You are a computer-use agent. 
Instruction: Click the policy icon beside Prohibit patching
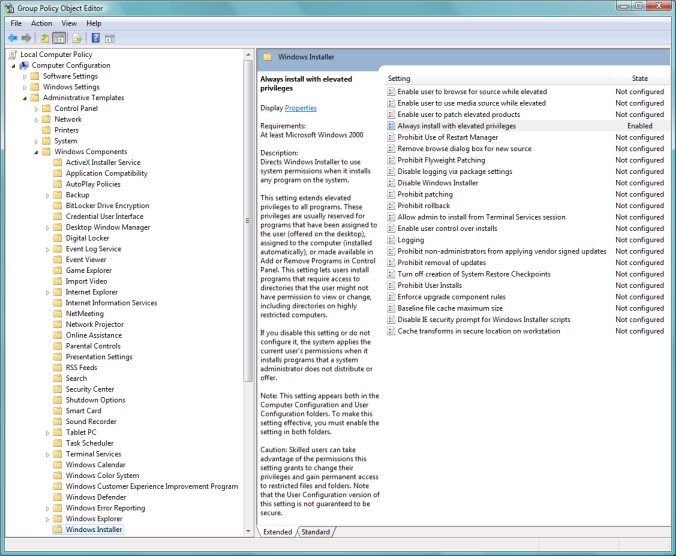(x=391, y=194)
